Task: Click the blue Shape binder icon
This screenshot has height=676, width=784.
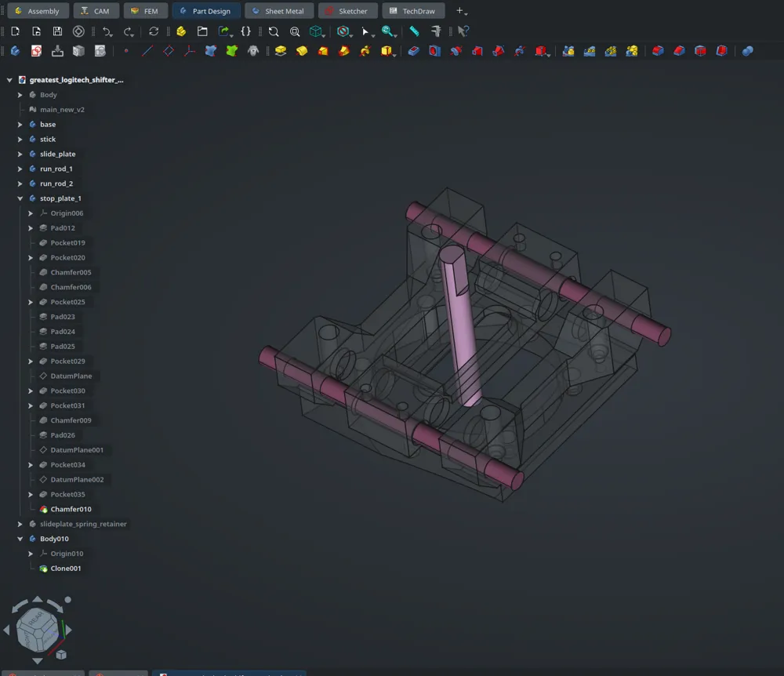Action: [x=210, y=51]
